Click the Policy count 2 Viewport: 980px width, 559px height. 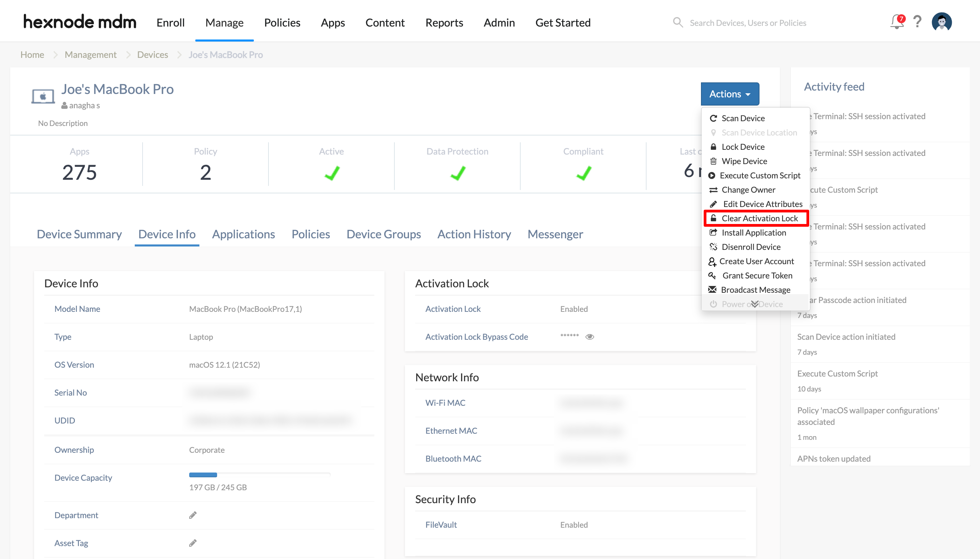[205, 172]
